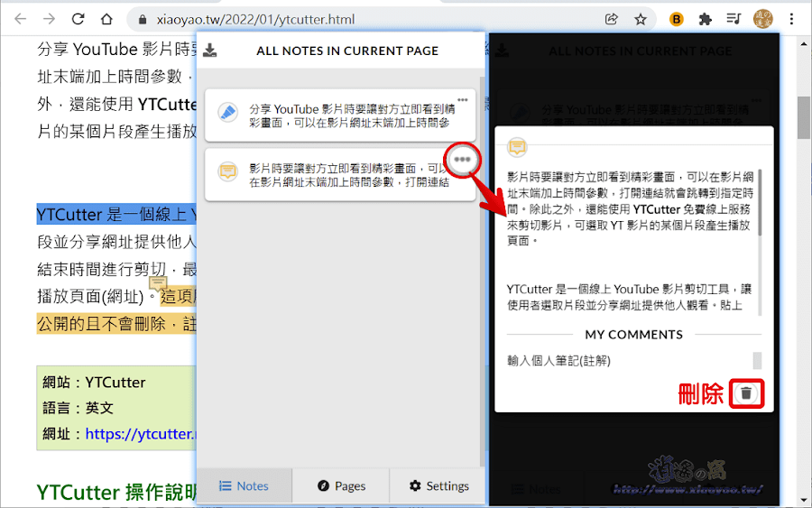Open the Settings tab

click(438, 486)
